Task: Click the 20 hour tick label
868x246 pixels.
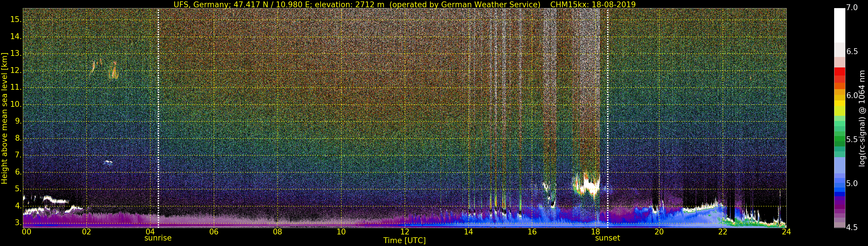Action: coord(659,232)
